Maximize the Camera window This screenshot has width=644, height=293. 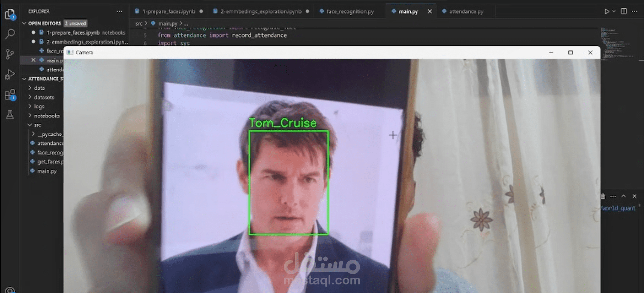(570, 53)
